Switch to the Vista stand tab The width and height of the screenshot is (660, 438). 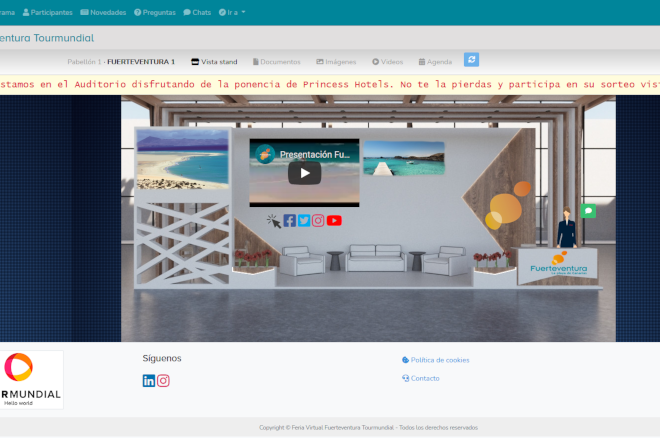214,61
